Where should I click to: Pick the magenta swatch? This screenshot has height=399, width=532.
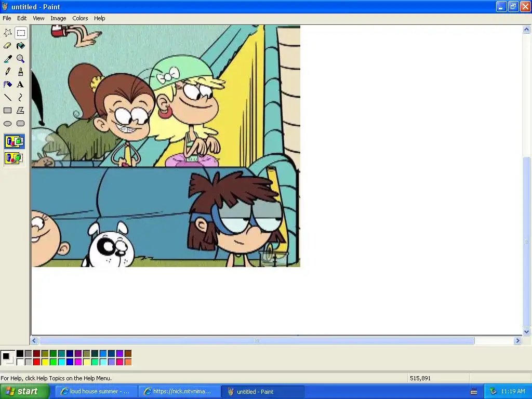coord(78,362)
